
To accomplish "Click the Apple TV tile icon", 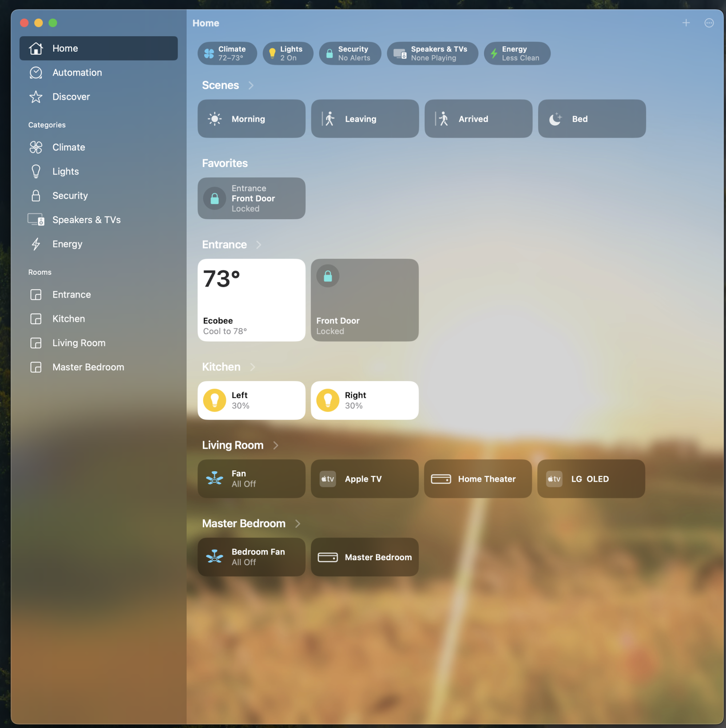I will tap(328, 479).
